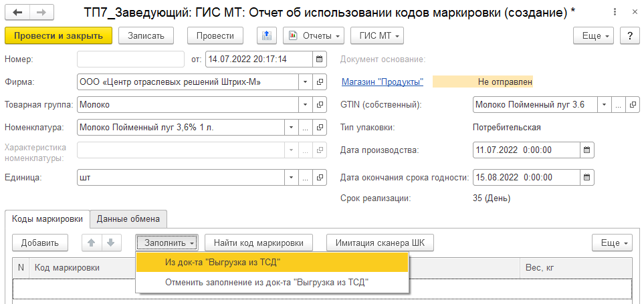The height and width of the screenshot is (304, 644).
Task: Click into Дата окончания срока годности field
Action: 526,178
